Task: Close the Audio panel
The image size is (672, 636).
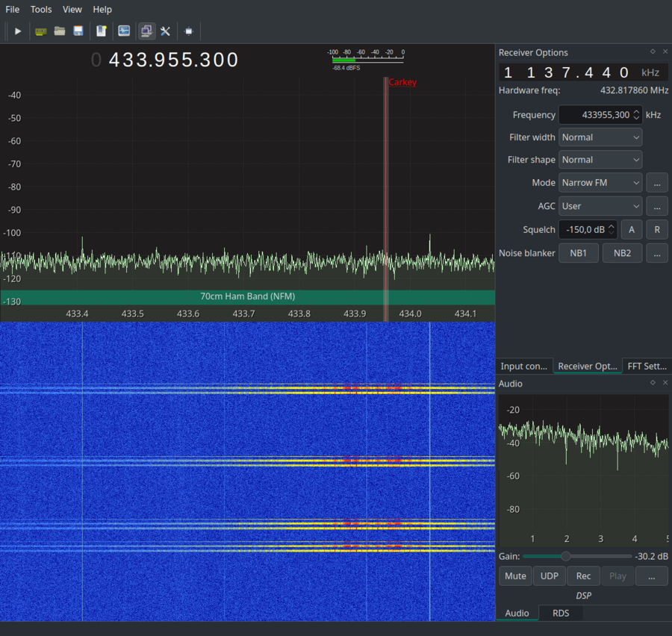Action: tap(665, 382)
